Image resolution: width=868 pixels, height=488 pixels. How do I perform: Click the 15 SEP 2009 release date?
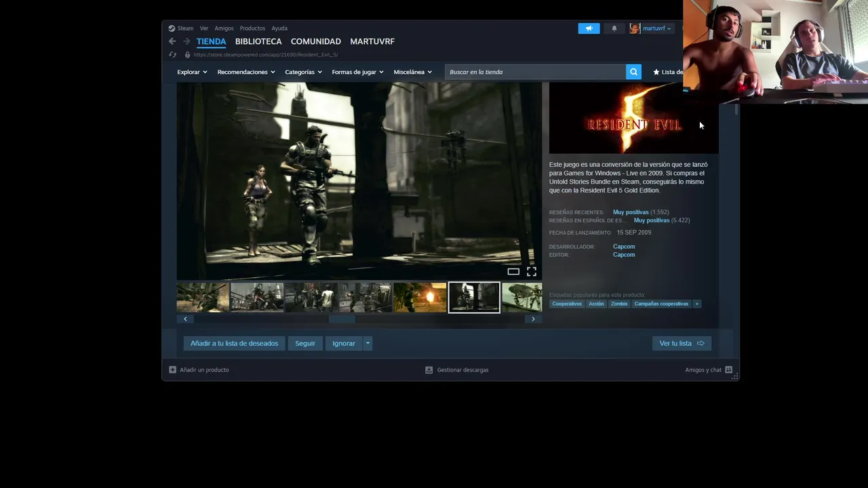(x=633, y=232)
